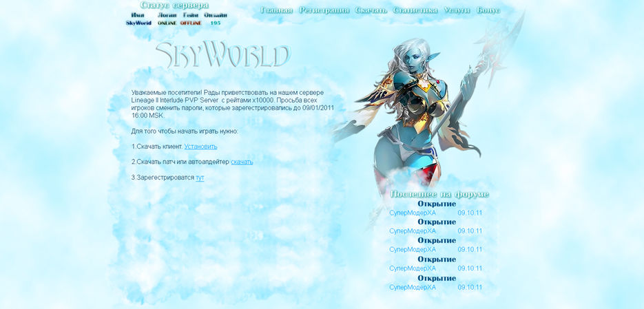644x309 pixels.
Task: Open the Статистика menu item
Action: pyautogui.click(x=415, y=10)
